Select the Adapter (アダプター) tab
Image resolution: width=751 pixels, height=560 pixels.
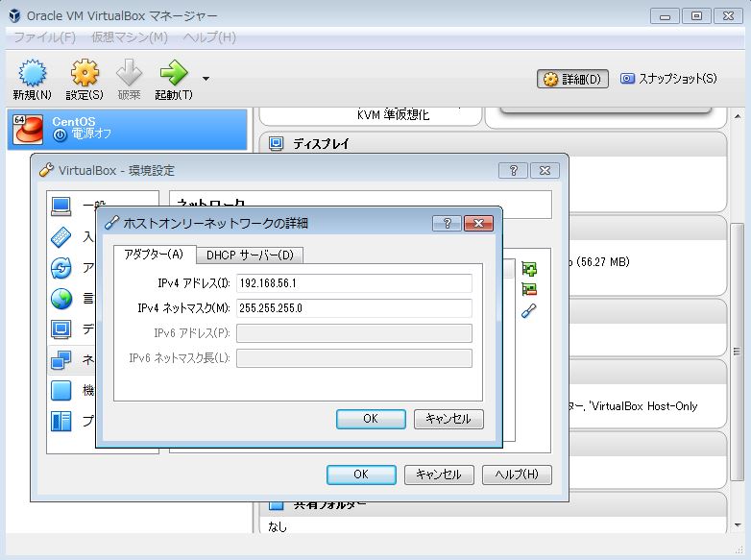tap(155, 254)
